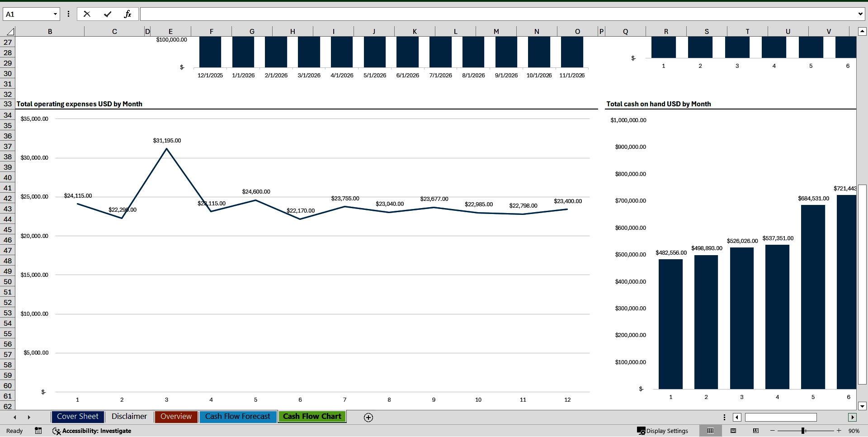Switch to Normal view in the status bar
This screenshot has height=437, width=868.
(x=710, y=431)
